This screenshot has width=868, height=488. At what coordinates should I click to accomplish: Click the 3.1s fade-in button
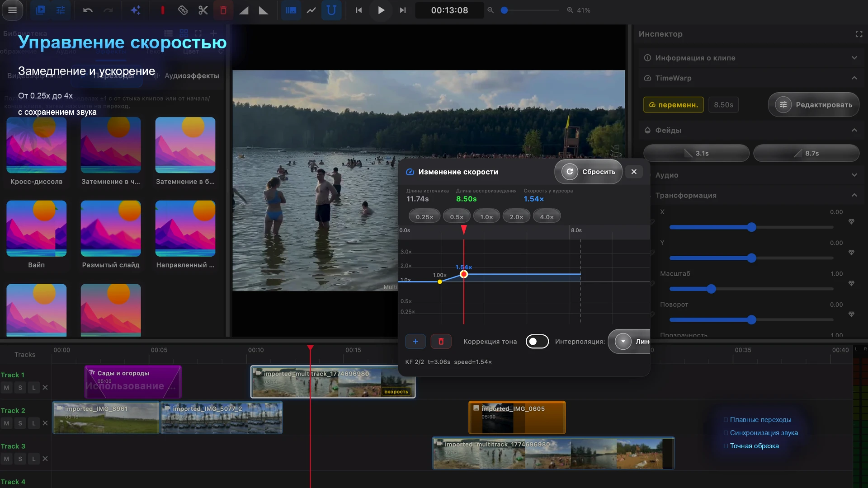click(696, 153)
